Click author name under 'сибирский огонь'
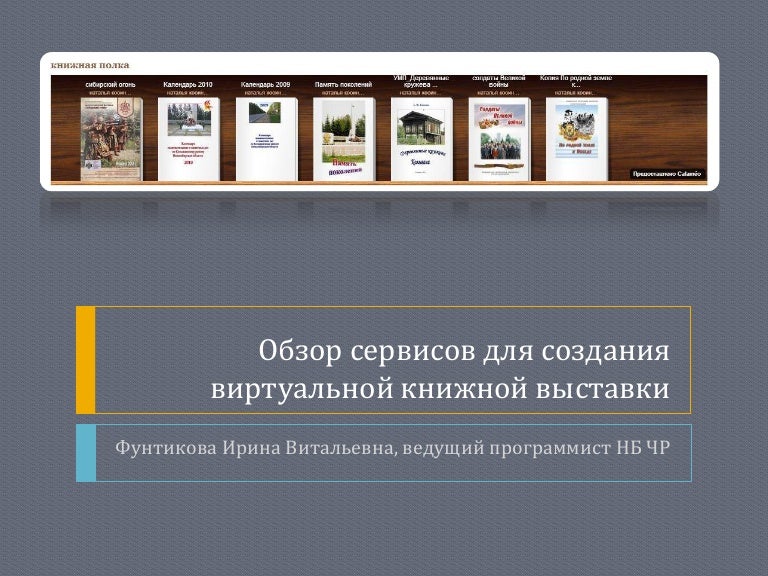Screen dimensions: 768x576 tap(110, 93)
